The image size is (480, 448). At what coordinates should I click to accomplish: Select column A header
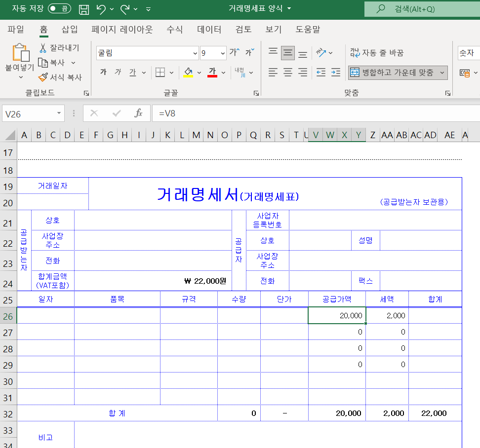[x=25, y=135]
